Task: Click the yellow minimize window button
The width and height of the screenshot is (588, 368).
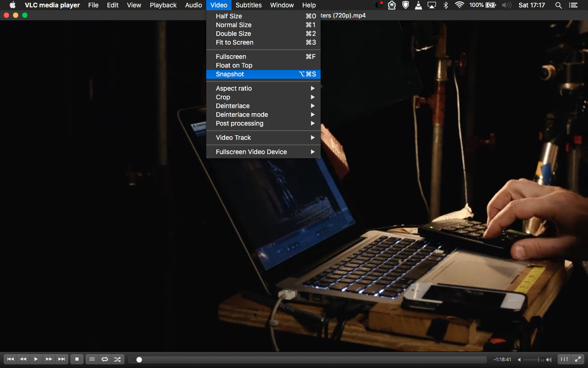Action: click(16, 15)
